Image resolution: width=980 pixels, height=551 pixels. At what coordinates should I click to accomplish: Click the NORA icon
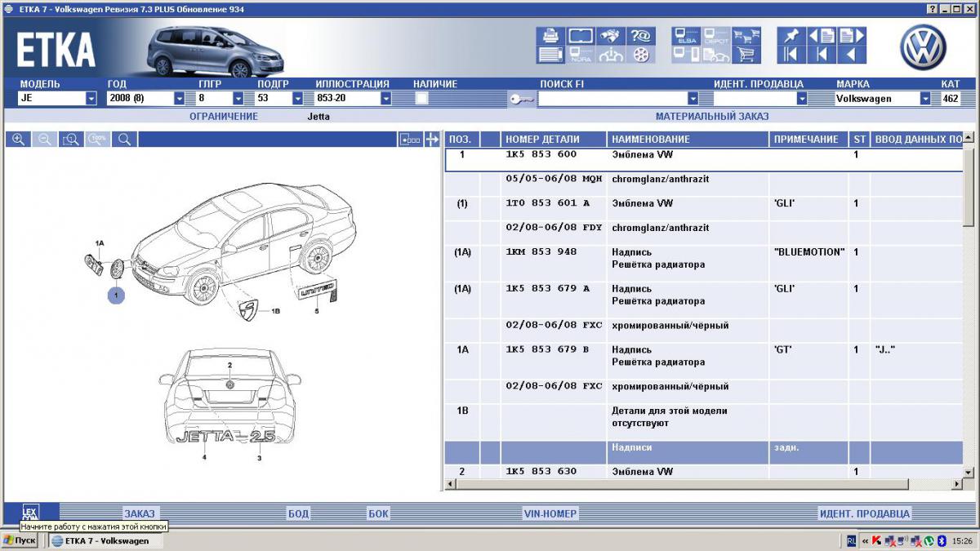click(x=581, y=55)
